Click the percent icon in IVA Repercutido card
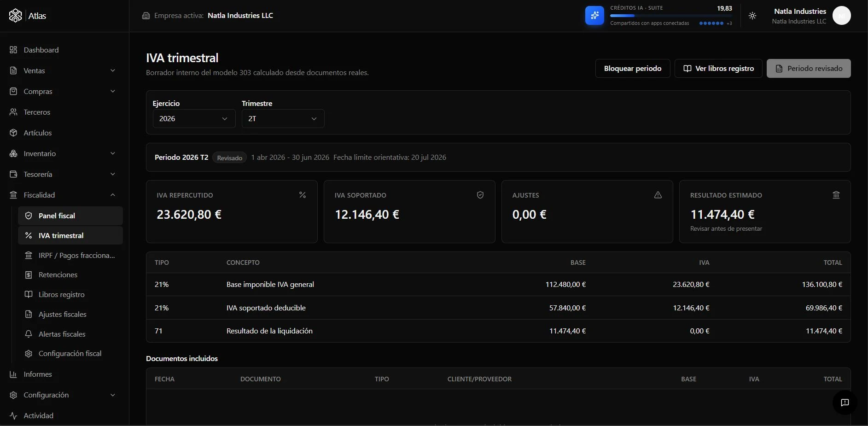The height and width of the screenshot is (426, 868). [303, 195]
